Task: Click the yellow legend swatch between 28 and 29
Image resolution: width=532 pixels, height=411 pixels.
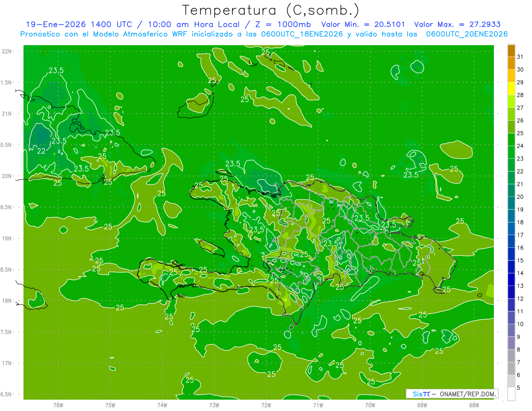Action: click(511, 89)
